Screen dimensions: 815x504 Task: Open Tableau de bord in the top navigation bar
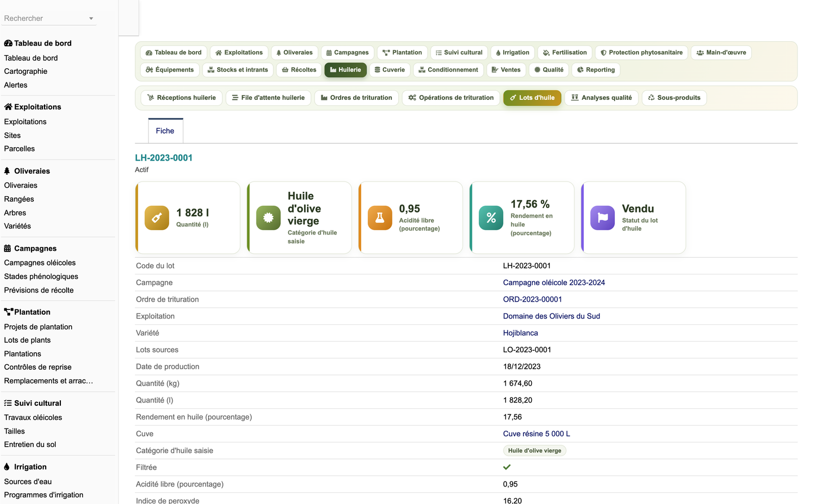[x=174, y=52]
